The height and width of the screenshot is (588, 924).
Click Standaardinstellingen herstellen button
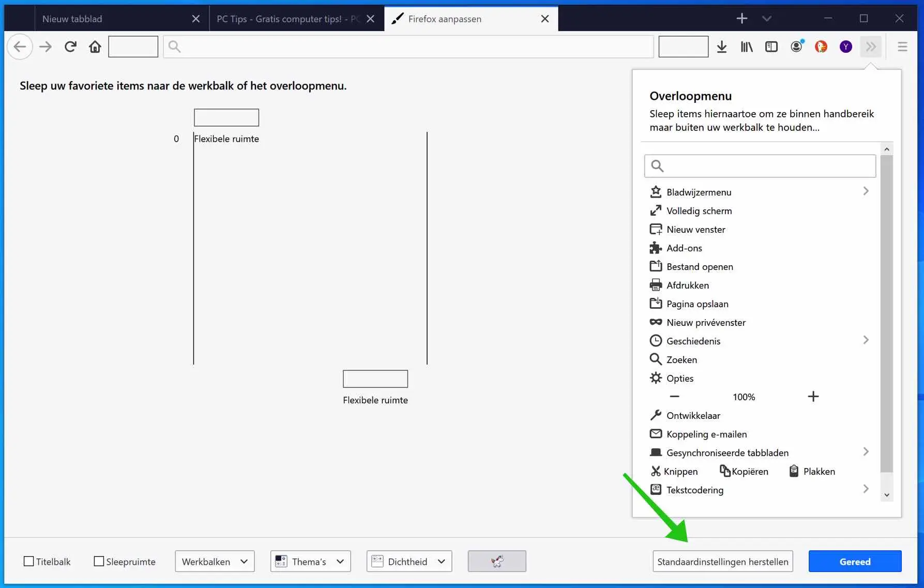point(723,561)
